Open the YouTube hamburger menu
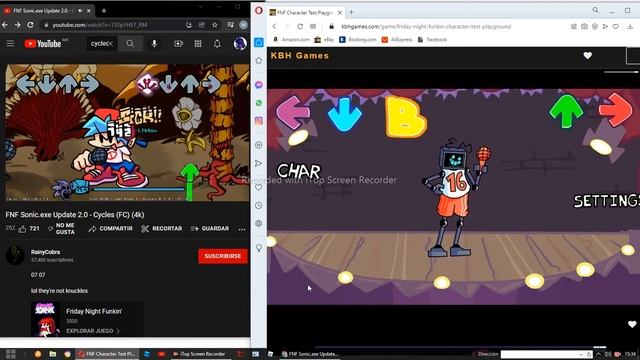 10,44
